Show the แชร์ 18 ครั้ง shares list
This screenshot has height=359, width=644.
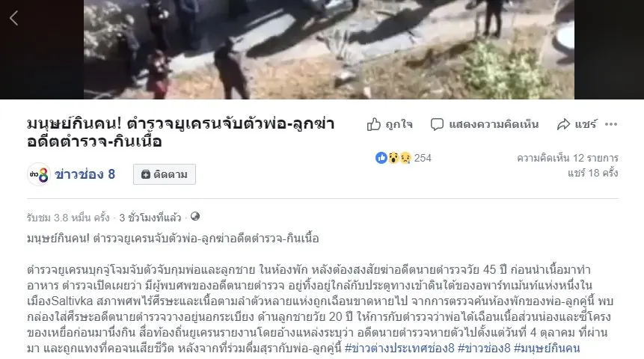coord(593,173)
